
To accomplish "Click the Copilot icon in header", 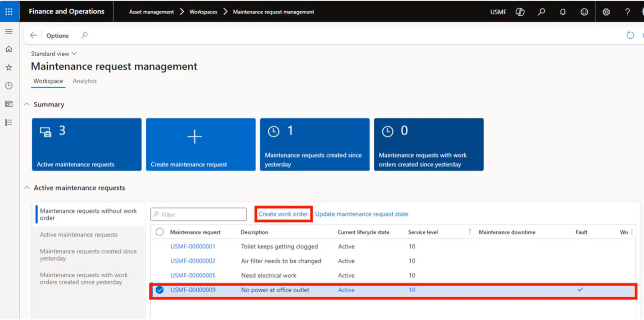I will coord(520,12).
